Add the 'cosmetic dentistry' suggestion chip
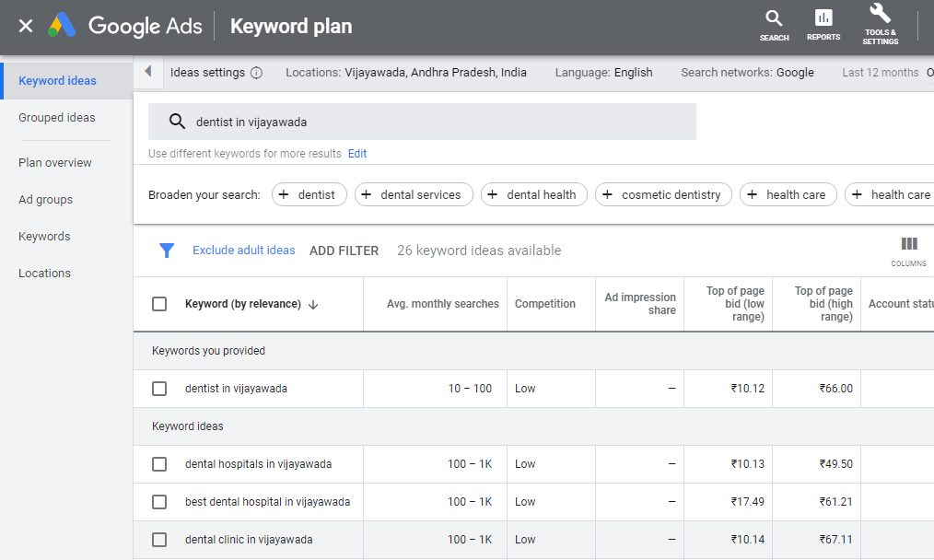Viewport: 934px width, 560px height. (663, 194)
